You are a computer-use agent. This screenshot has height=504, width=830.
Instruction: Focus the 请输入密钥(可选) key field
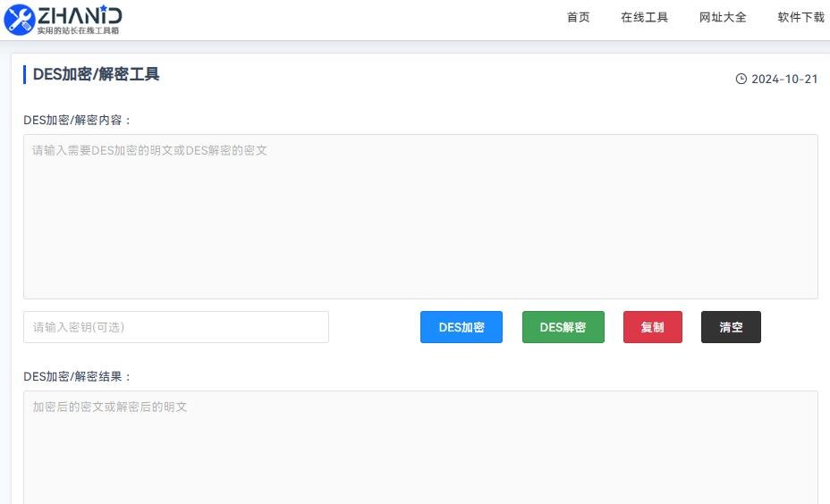[x=175, y=327]
